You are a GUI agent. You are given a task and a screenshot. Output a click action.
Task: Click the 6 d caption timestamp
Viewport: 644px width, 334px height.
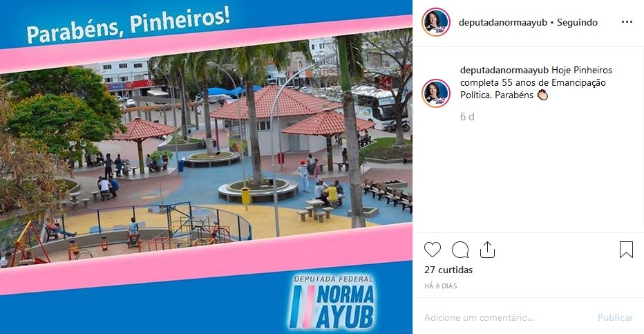(467, 117)
